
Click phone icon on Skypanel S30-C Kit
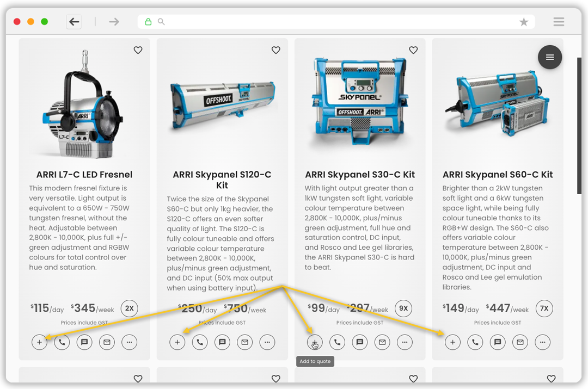pyautogui.click(x=338, y=342)
